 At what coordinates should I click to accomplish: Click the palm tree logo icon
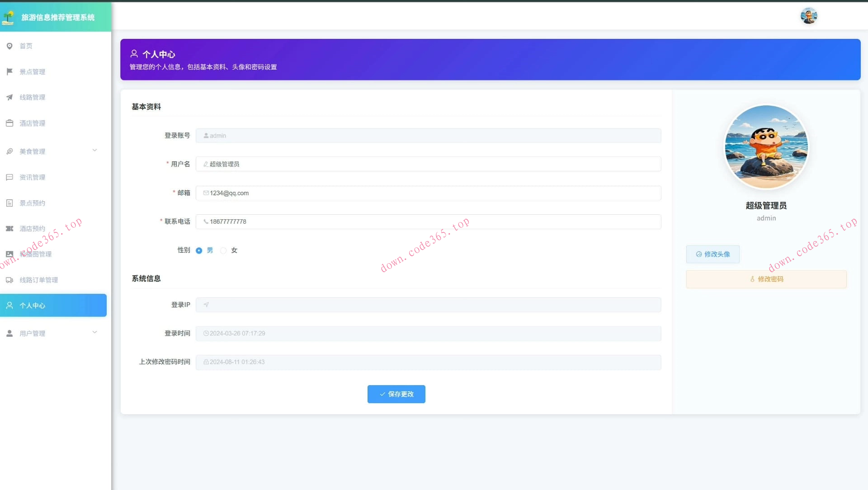tap(8, 17)
